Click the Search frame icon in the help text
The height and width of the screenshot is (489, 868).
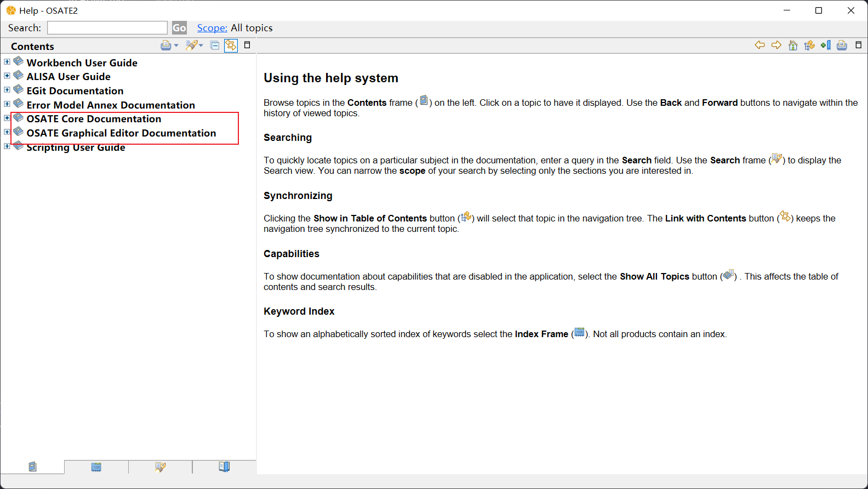pyautogui.click(x=776, y=158)
